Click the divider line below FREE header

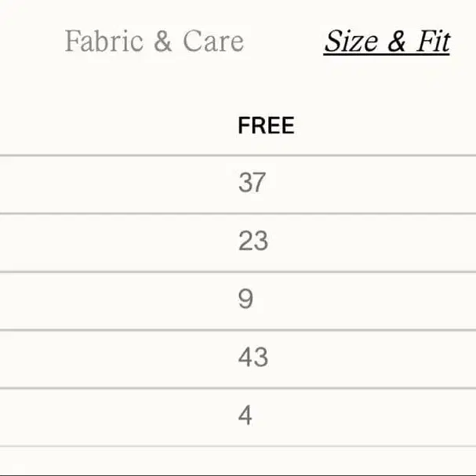tap(238, 155)
